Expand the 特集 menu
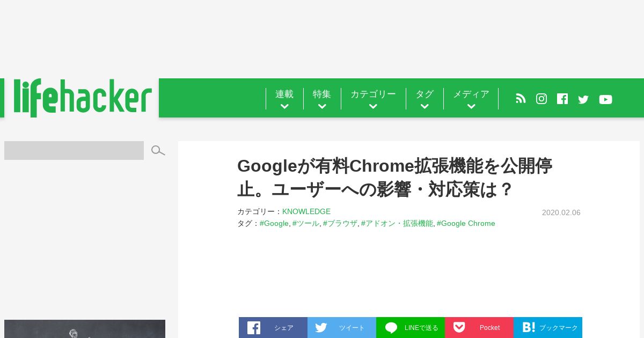The image size is (644, 338). point(322,99)
